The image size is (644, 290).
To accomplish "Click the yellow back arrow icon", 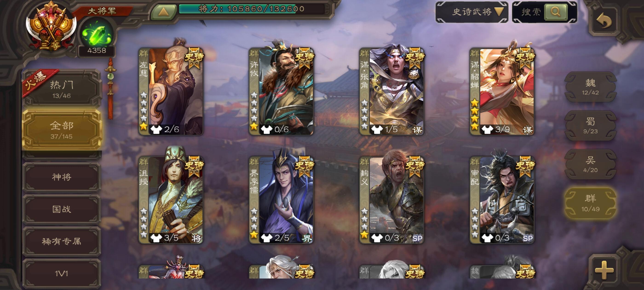I will [x=604, y=20].
